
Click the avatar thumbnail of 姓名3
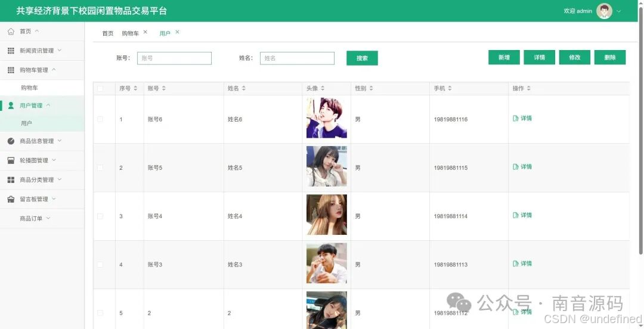[x=327, y=263]
